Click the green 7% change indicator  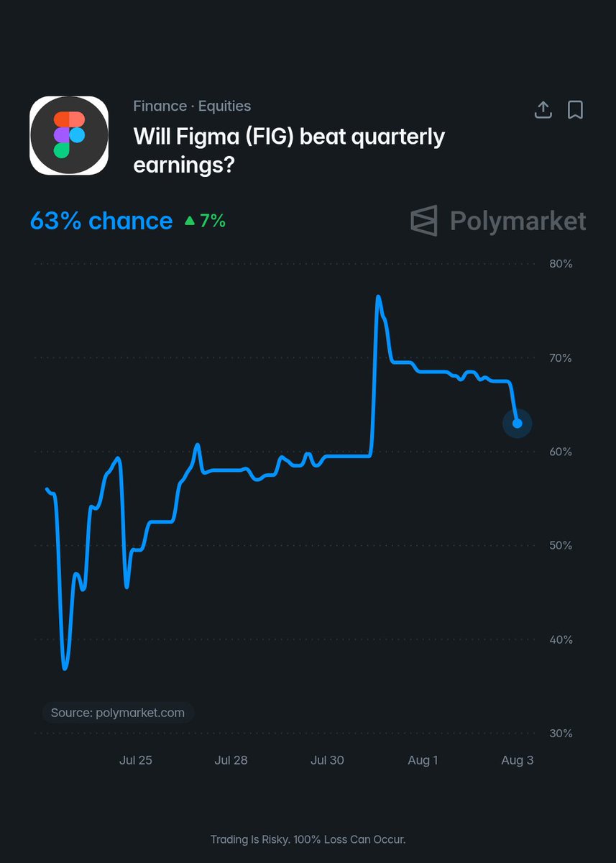tap(206, 221)
